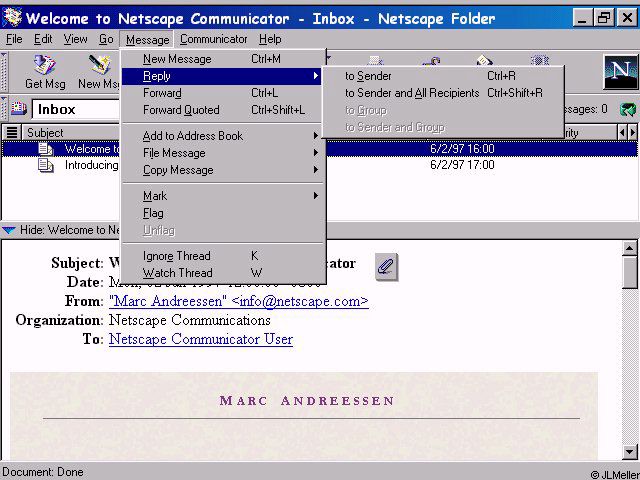Select Watch Thread menu item
The image size is (640, 480).
(224, 273)
